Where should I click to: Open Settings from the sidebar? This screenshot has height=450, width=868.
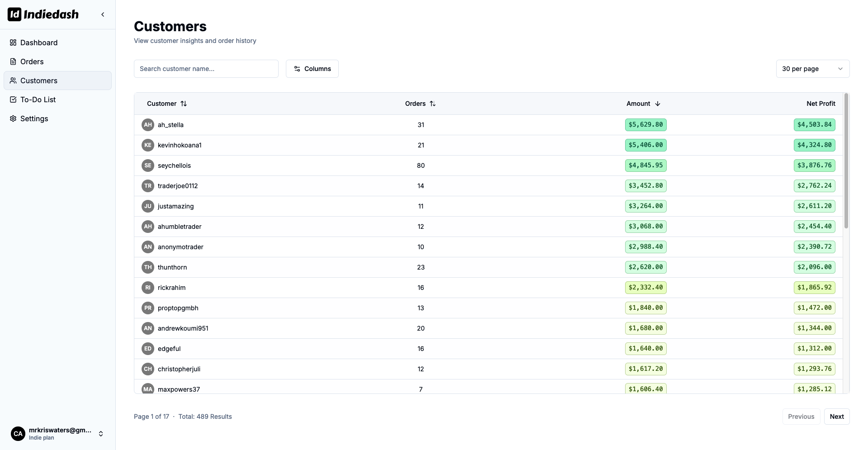(x=57, y=118)
